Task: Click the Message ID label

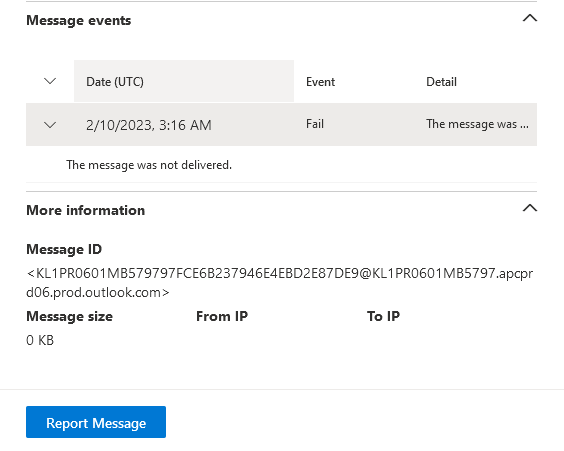Action: pyautogui.click(x=64, y=249)
